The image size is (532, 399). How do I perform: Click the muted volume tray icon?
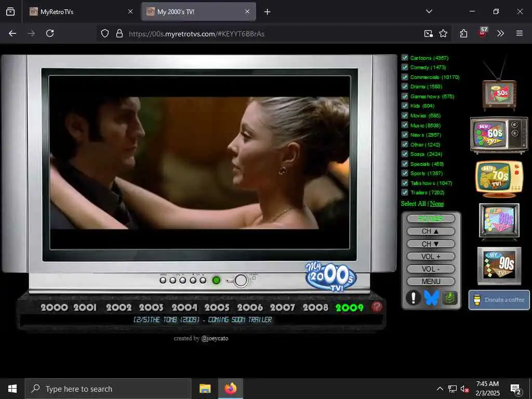(x=465, y=389)
